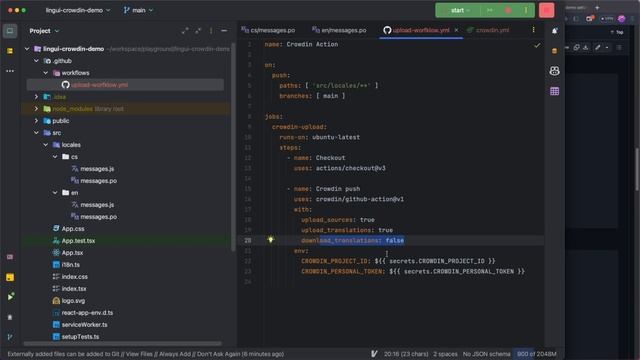
Task: Expand the public folder
Action: pyautogui.click(x=36, y=121)
